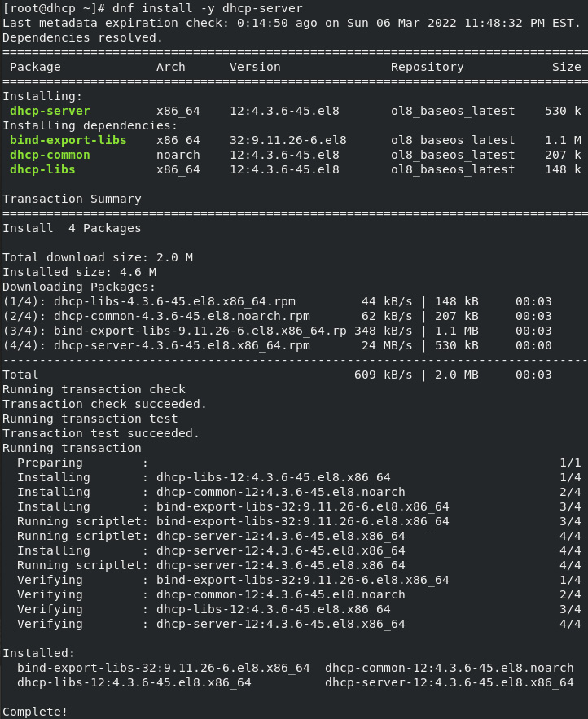This screenshot has height=719, width=588.
Task: Click the Arch column header
Action: [x=171, y=67]
